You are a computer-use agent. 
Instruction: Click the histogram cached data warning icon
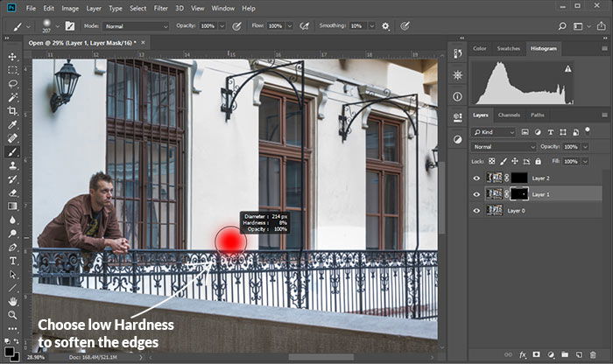568,69
